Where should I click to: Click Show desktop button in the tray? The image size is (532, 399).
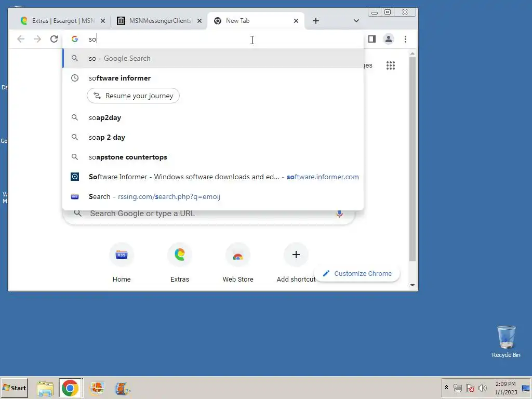[x=526, y=388]
